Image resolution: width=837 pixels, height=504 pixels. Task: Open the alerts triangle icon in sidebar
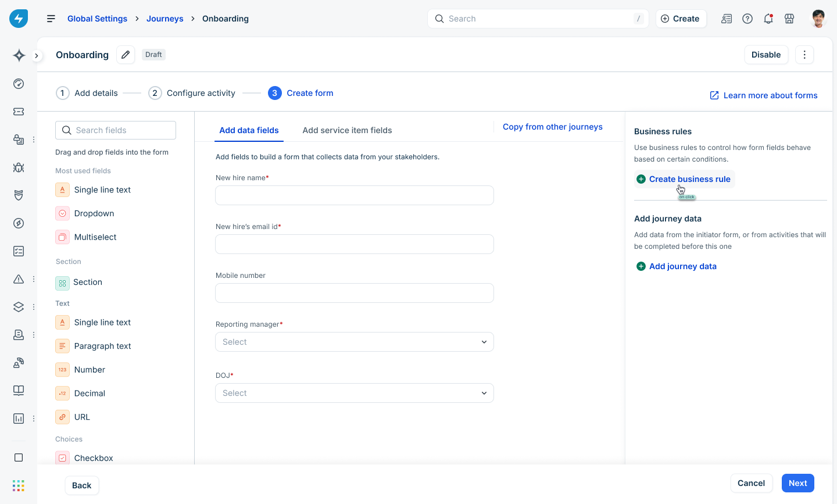[x=19, y=279]
